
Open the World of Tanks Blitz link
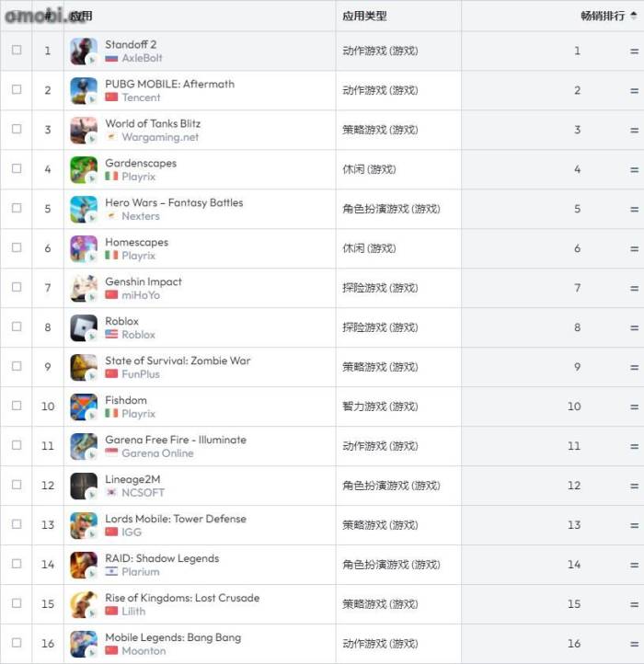(x=153, y=123)
